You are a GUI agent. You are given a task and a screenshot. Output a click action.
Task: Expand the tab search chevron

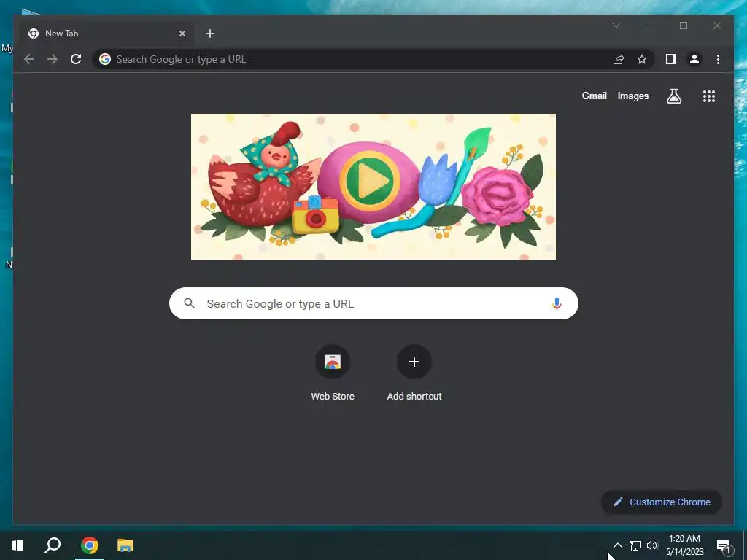616,26
